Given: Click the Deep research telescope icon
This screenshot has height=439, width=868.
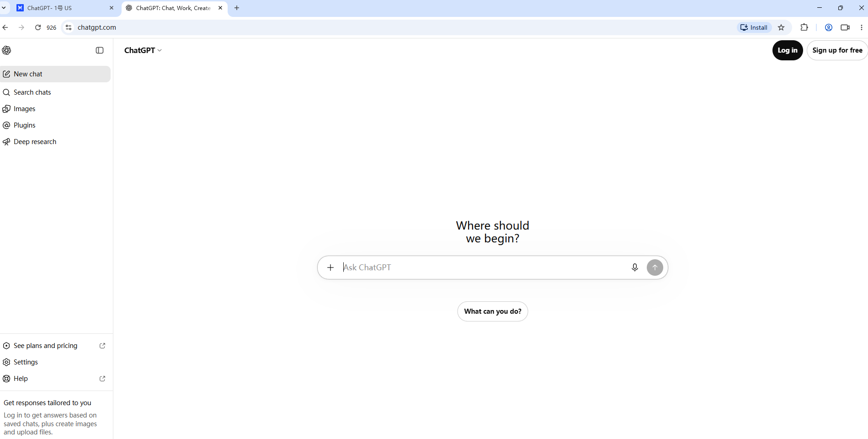Looking at the screenshot, I should point(6,142).
